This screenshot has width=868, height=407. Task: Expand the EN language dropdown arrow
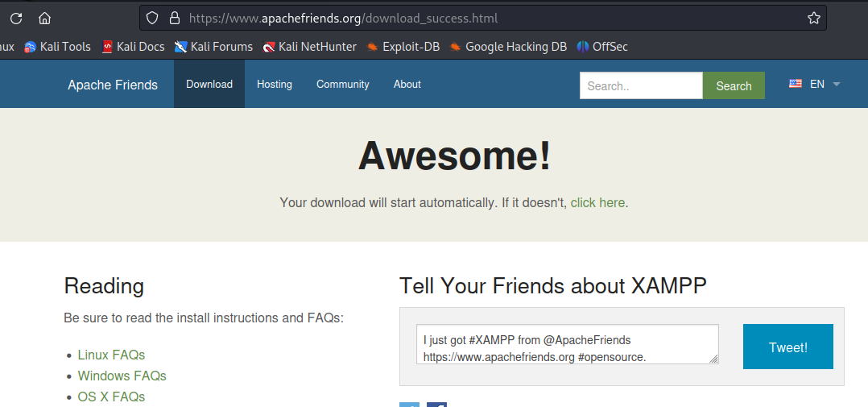click(837, 84)
